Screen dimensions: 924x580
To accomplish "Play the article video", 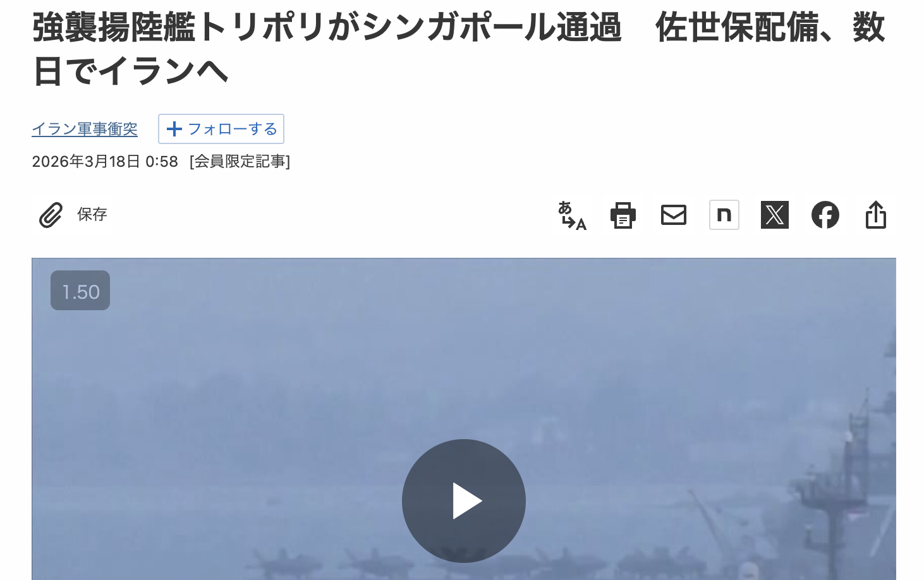I will (464, 501).
